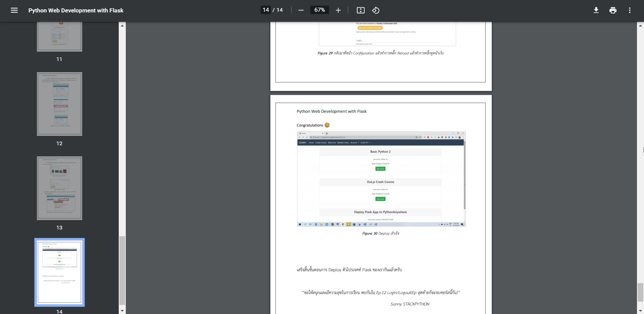Toggle the sidebar menu icon

coord(14,10)
